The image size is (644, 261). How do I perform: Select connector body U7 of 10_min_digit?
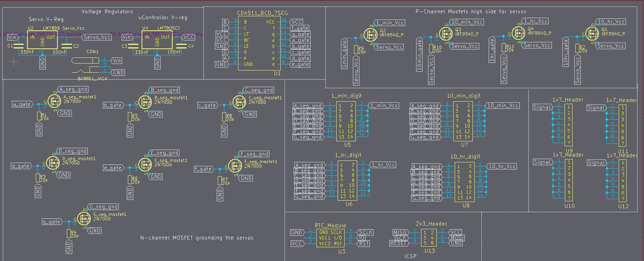tap(463, 121)
